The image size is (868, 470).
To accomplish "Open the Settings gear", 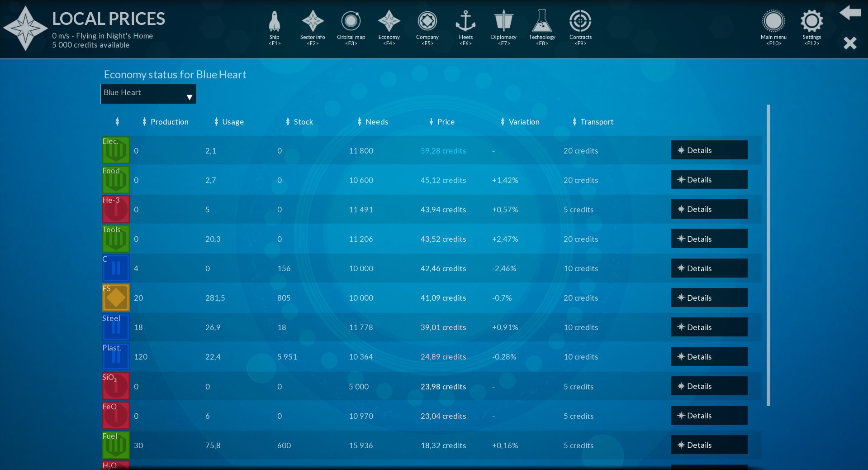I will (812, 28).
